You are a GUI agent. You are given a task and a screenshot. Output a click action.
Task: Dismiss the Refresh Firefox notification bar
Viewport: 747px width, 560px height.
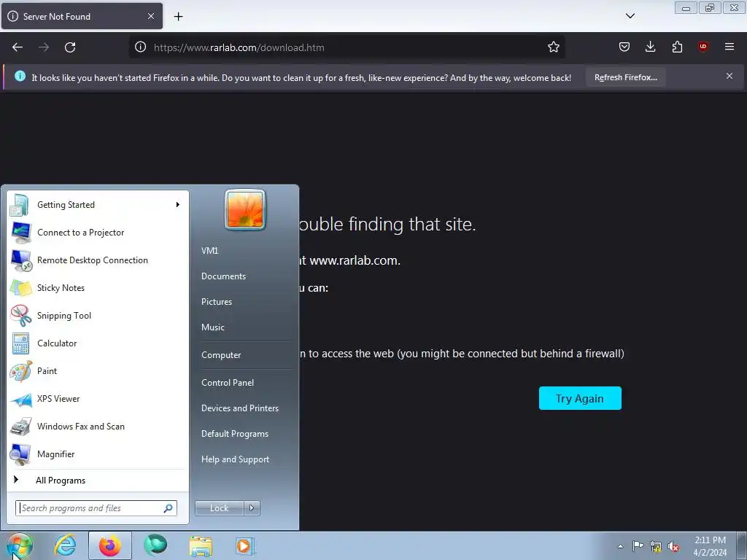click(x=729, y=76)
